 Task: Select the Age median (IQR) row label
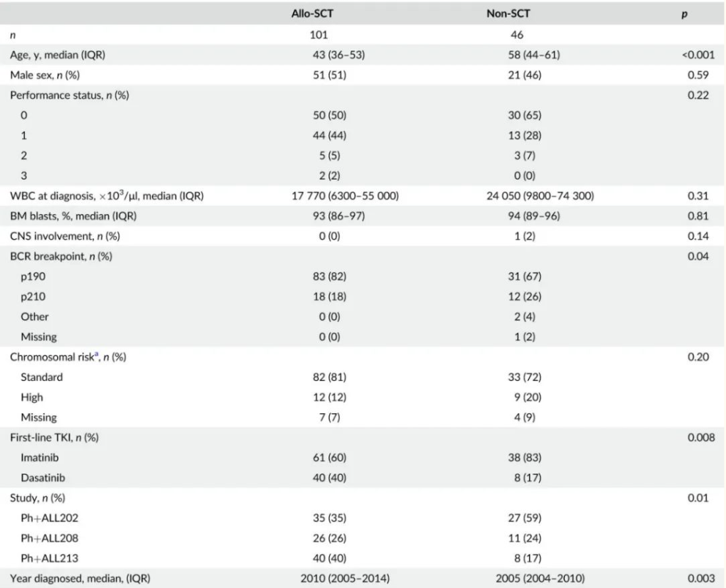(58, 55)
